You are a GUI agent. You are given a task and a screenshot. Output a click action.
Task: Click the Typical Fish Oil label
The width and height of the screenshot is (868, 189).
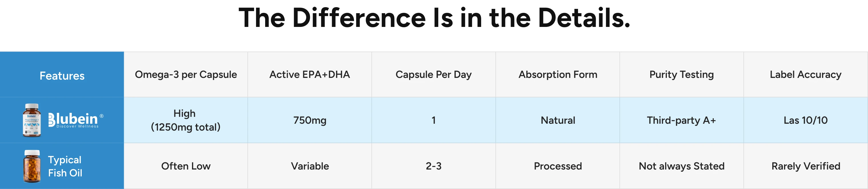(x=65, y=166)
